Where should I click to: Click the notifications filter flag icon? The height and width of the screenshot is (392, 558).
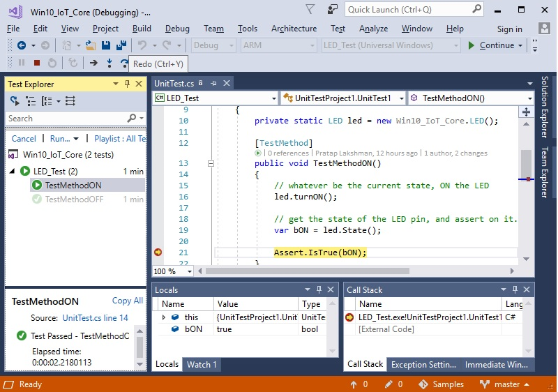310,9
